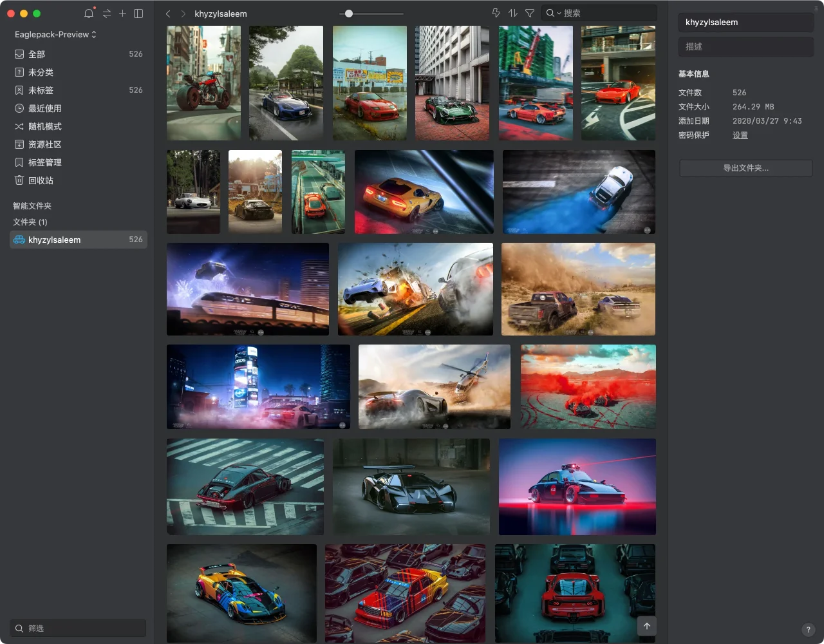824x644 pixels.
Task: Click the lightning quick action icon
Action: click(x=496, y=13)
